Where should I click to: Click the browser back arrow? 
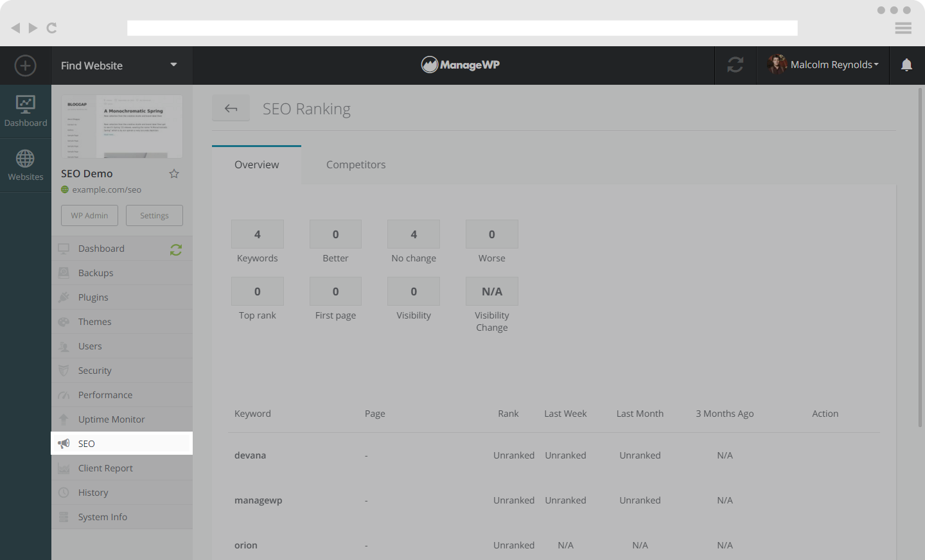pyautogui.click(x=15, y=28)
